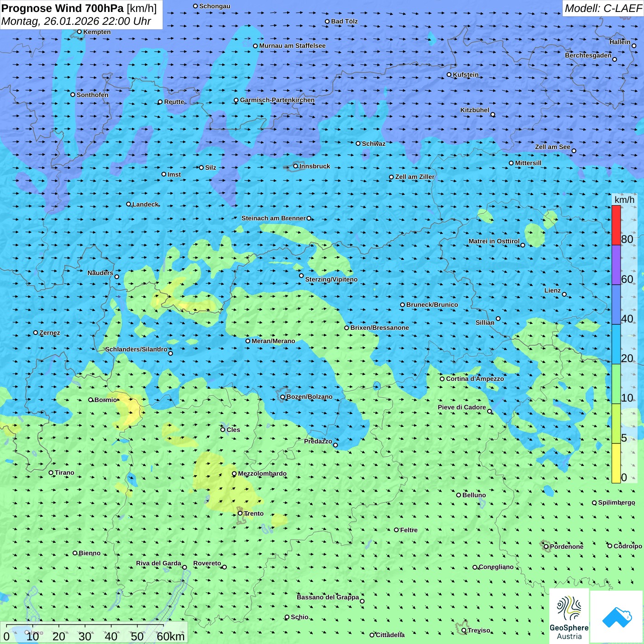Click the Rovereto label
Viewport: 644px width, 644px height.
[x=207, y=563]
